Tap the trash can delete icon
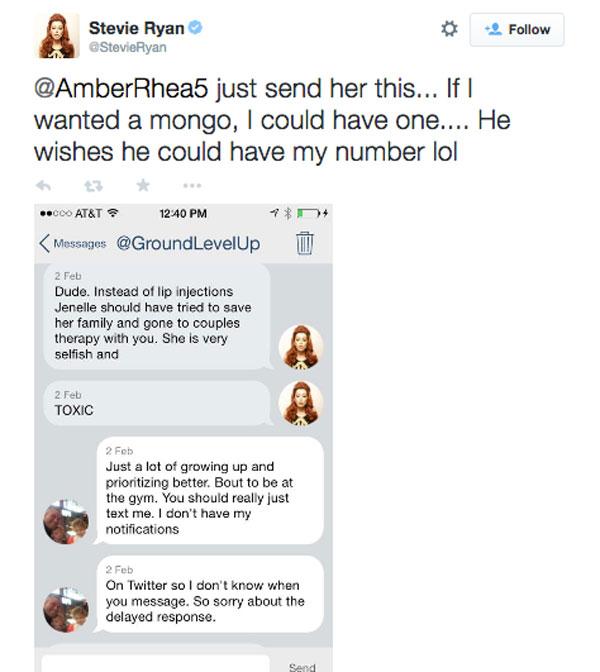Viewport: 600px width, 672px height. (305, 243)
